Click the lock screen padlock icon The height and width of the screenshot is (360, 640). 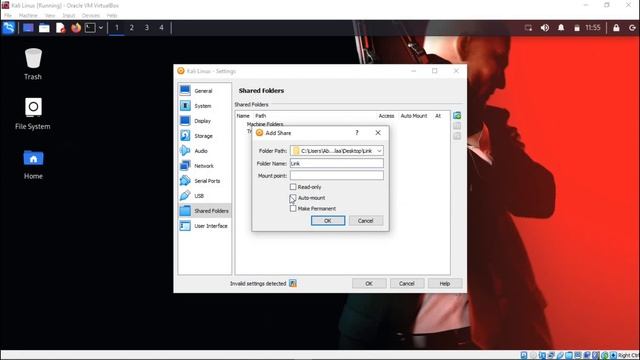616,28
